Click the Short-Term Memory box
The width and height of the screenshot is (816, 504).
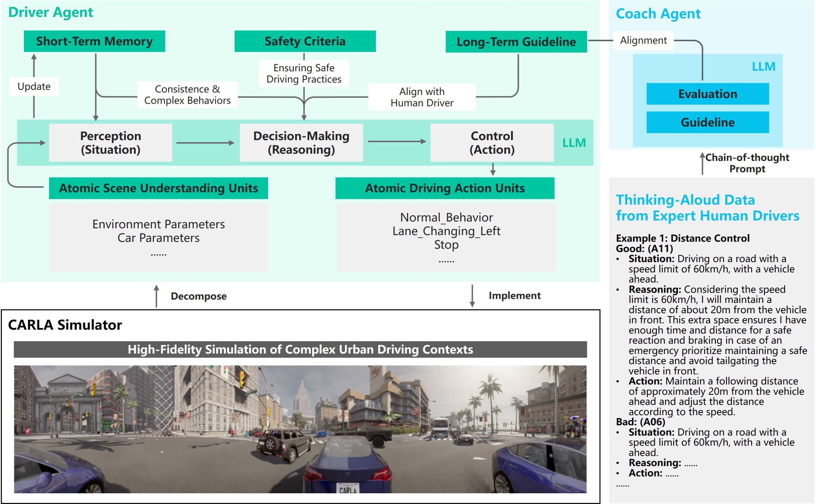pos(94,41)
